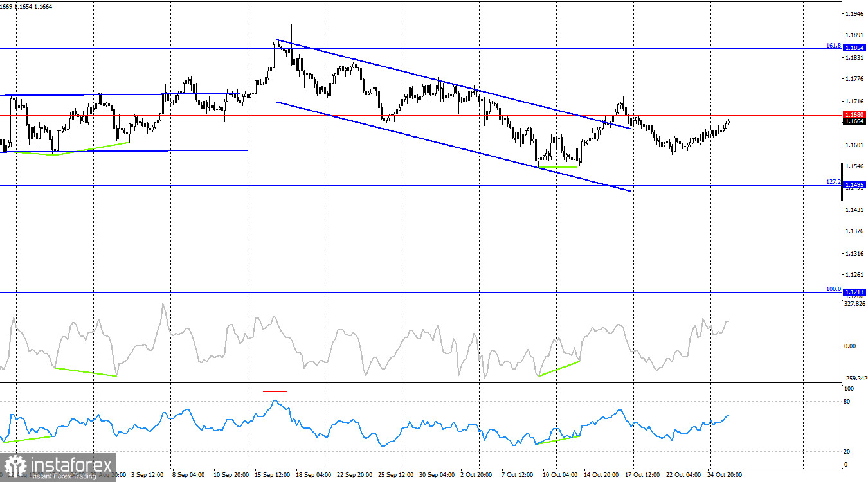Click the 0.00 indicator scale value
This screenshot has height=482, width=868.
(849, 346)
